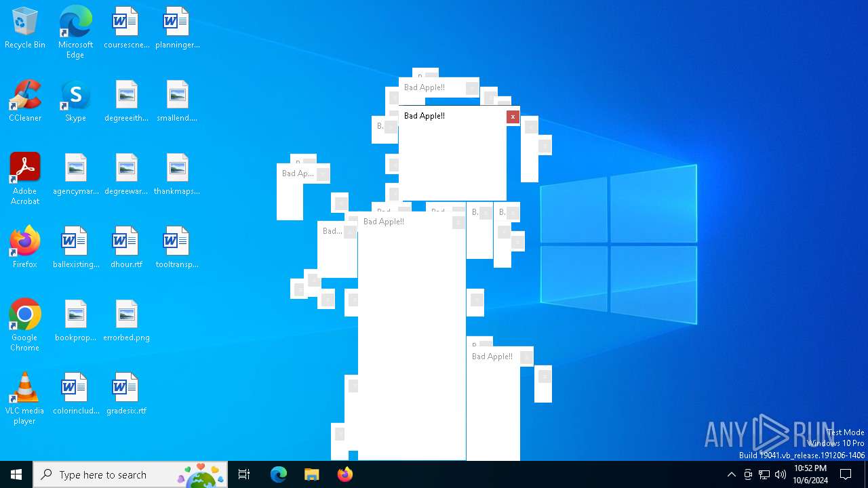Select the colorinclud... Word document
868x488 pixels.
point(75,394)
